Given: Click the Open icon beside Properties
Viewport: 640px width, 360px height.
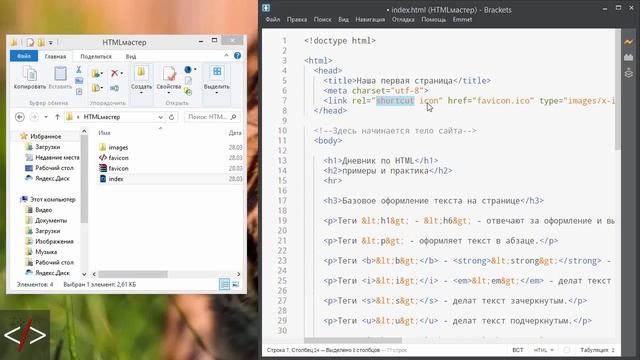Looking at the screenshot, I should click(x=188, y=70).
